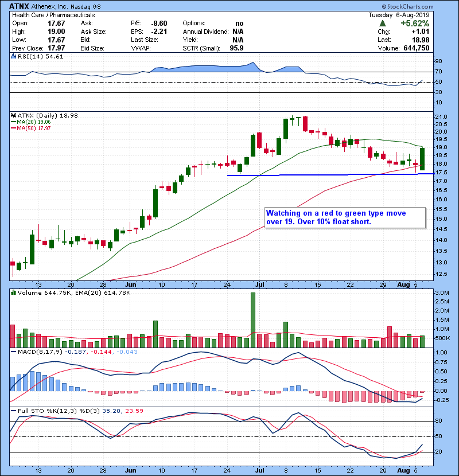
Task: Click the Prev Close value 17.97
Action: (x=56, y=48)
